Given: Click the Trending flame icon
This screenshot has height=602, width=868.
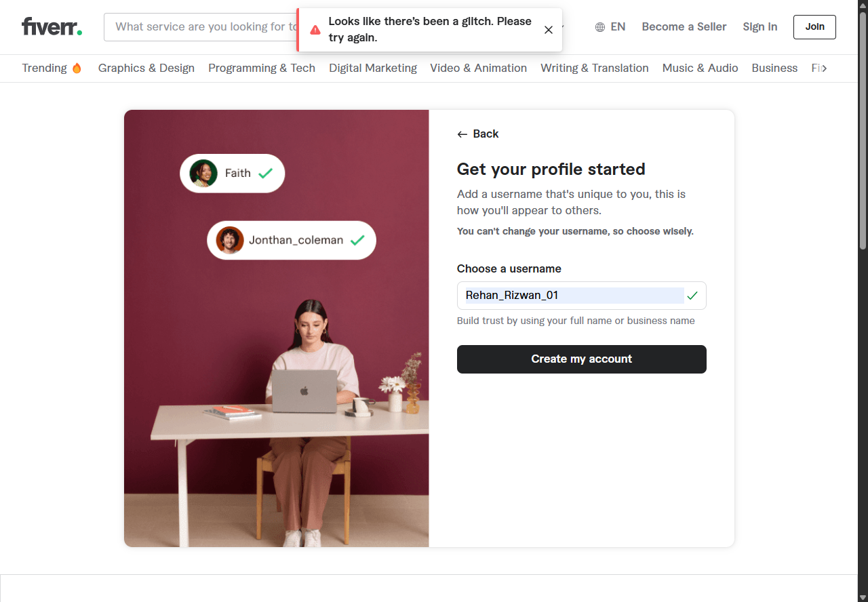Looking at the screenshot, I should 77,68.
